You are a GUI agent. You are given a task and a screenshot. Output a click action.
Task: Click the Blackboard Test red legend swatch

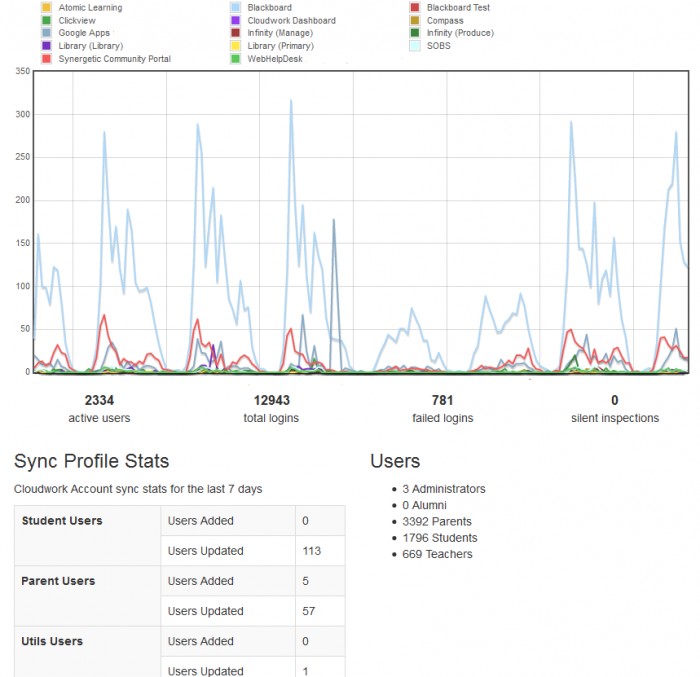(415, 8)
